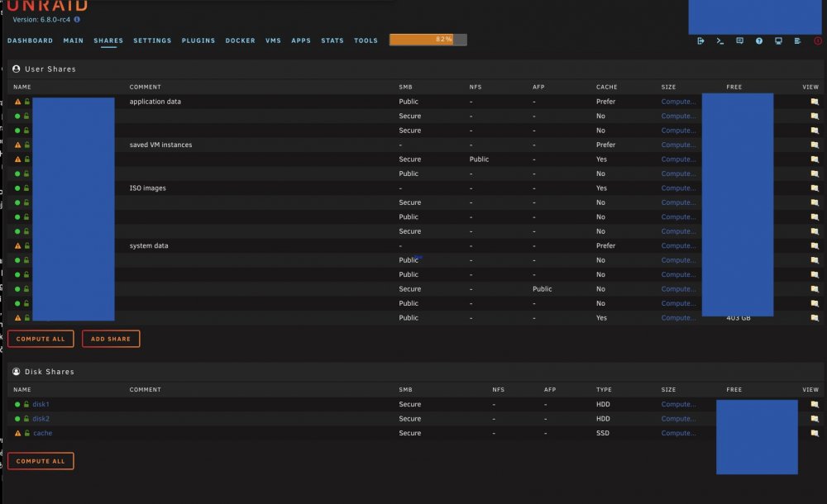Click the TYPE column header in Disk Shares
The height and width of the screenshot is (504, 827).
(604, 390)
